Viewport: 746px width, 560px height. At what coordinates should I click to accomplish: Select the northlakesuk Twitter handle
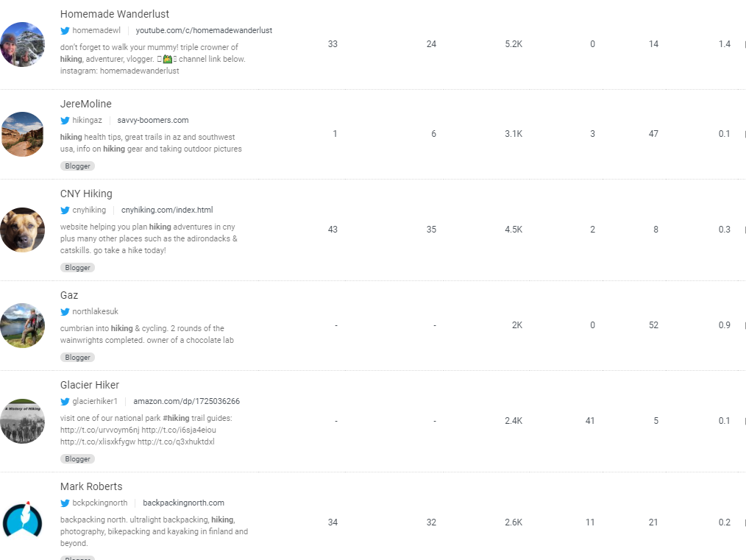coord(95,311)
